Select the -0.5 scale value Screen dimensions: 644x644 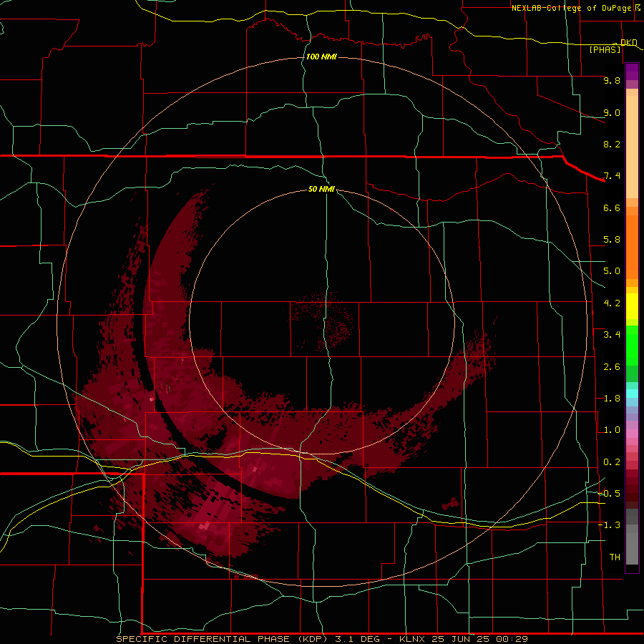609,494
